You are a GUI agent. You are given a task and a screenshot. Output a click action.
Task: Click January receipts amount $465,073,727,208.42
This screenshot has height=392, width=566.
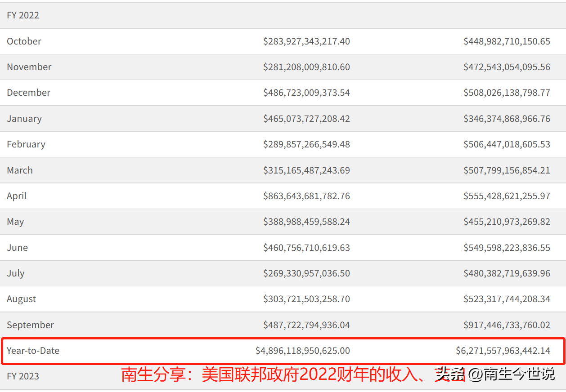coord(306,119)
